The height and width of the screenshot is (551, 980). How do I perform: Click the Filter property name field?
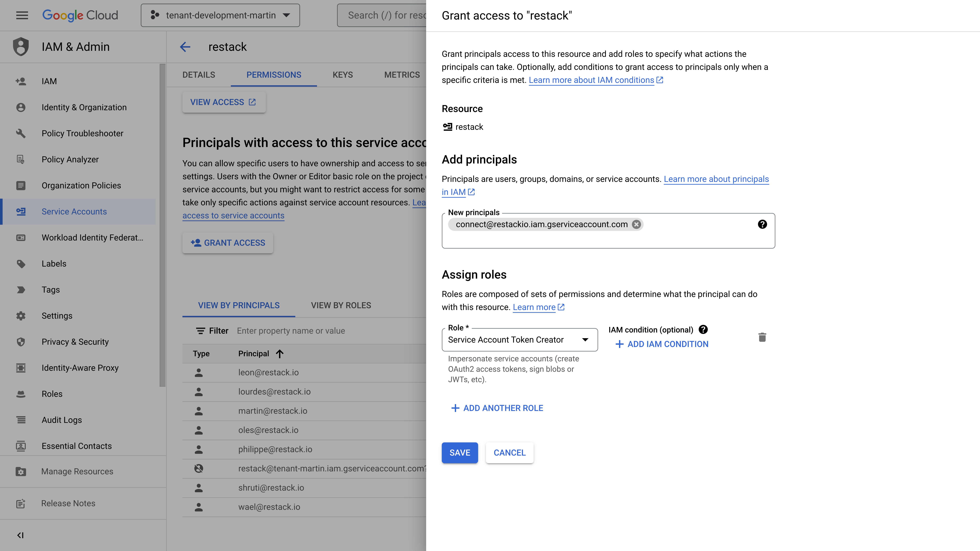pos(304,330)
